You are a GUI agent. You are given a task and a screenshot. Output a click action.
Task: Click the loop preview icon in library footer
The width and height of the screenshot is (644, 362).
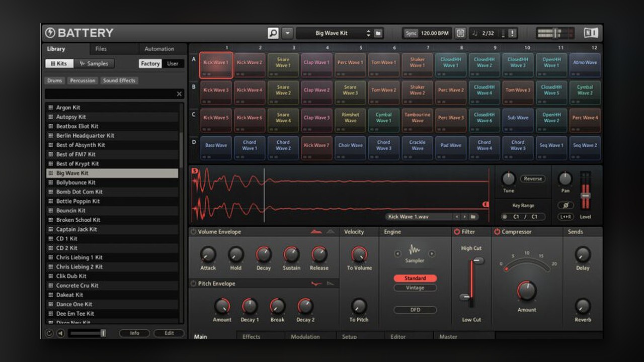49,333
